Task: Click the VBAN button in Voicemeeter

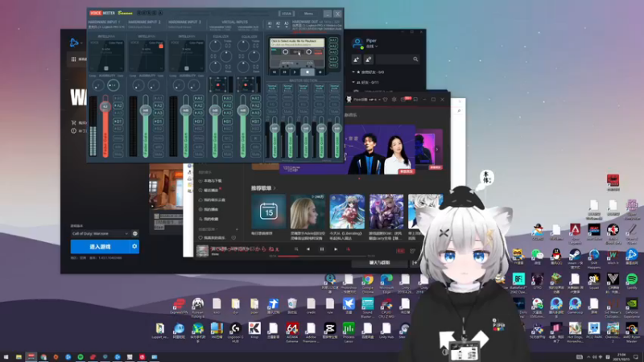Action: (x=287, y=14)
